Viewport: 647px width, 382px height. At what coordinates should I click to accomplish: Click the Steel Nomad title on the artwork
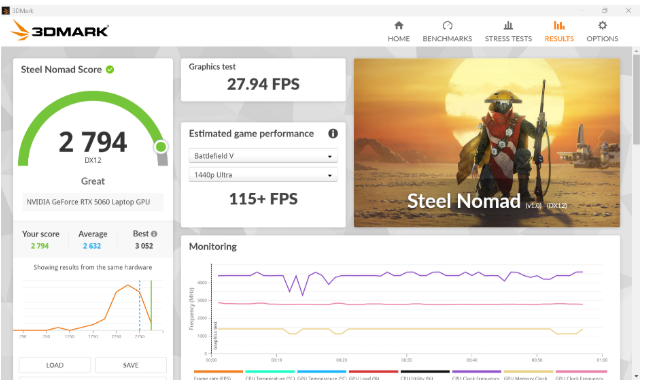464,201
